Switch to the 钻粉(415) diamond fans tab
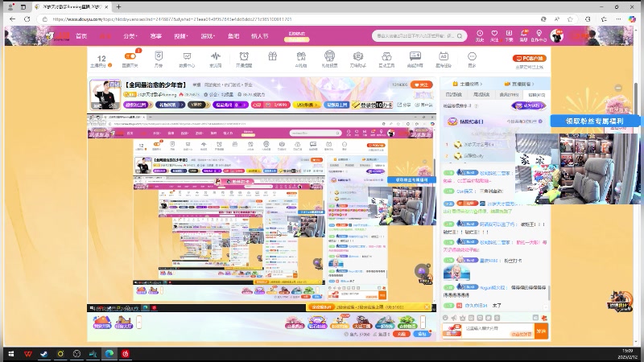This screenshot has width=644, height=362. pyautogui.click(x=536, y=95)
